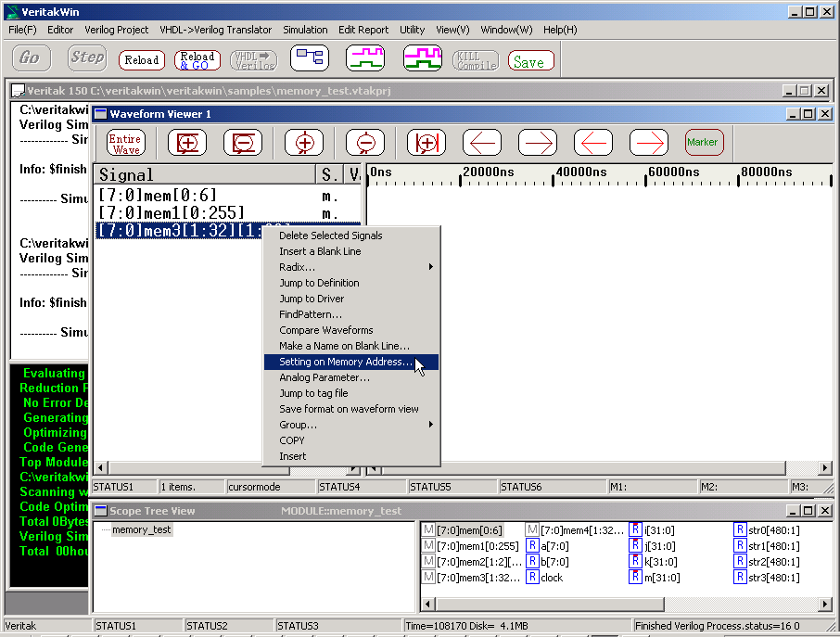Click the 40000ns mark on the time ruler

(x=580, y=172)
